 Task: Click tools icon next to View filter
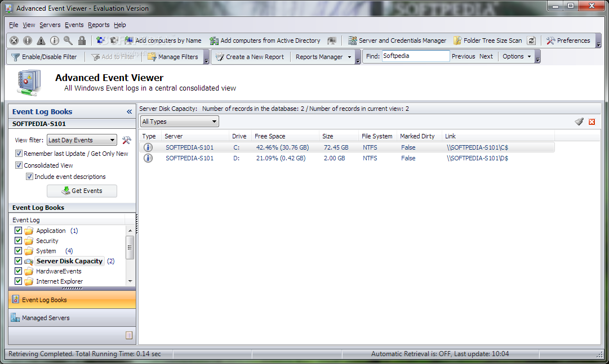127,140
